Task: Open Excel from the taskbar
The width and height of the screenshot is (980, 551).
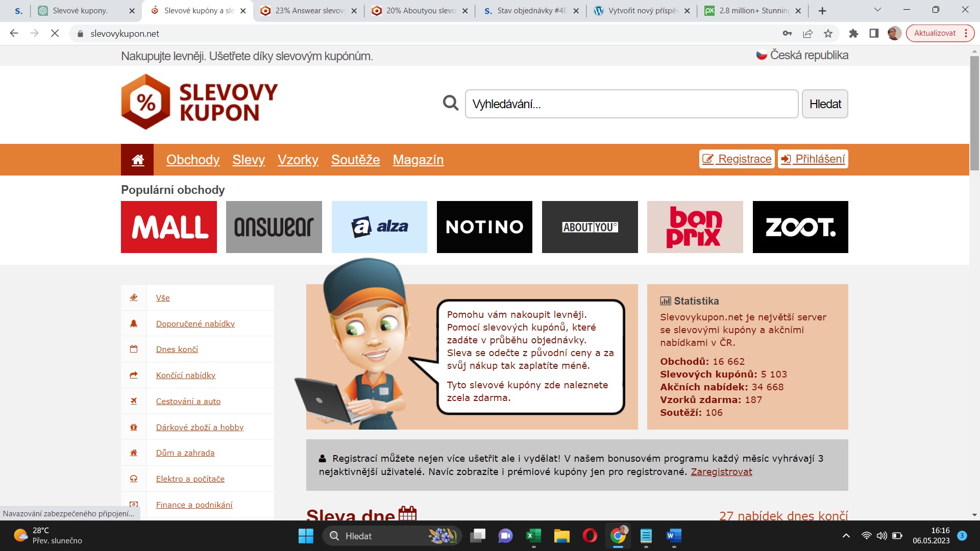Action: point(533,536)
